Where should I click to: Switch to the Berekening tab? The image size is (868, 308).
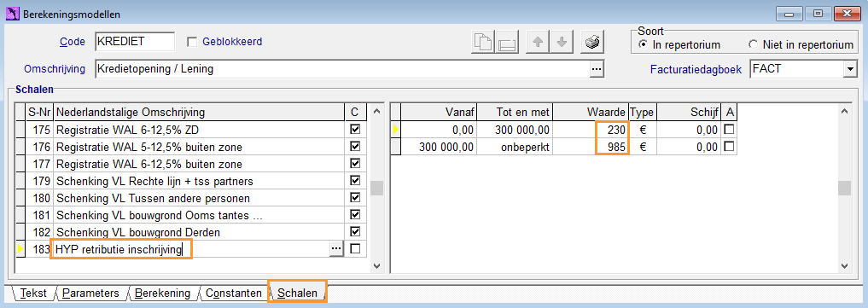162,293
